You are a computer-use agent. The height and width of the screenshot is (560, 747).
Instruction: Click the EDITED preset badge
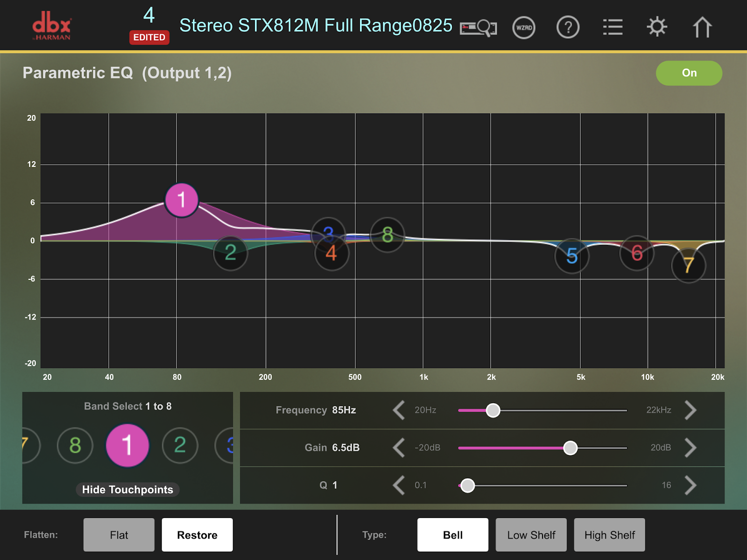(x=149, y=37)
